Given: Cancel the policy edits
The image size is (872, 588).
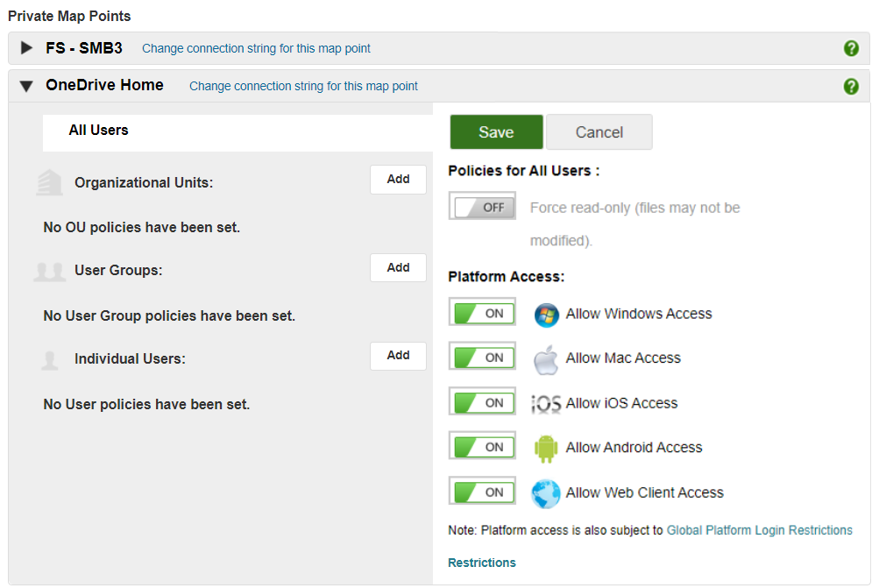Looking at the screenshot, I should coord(599,132).
